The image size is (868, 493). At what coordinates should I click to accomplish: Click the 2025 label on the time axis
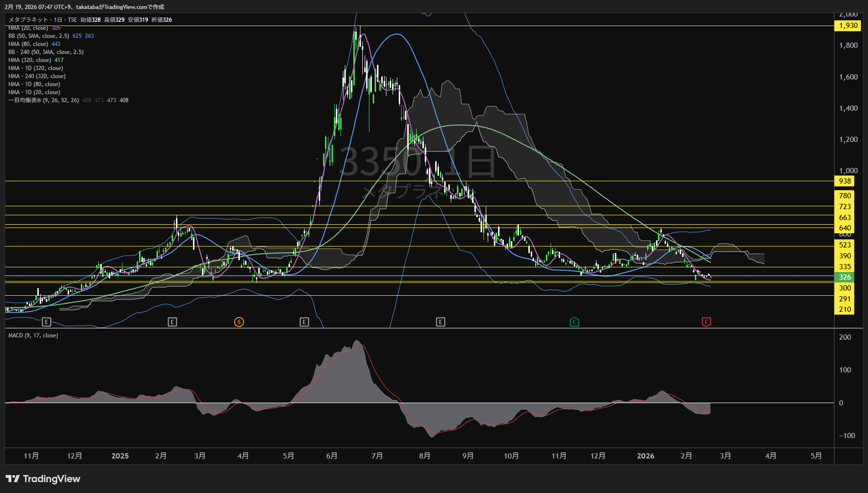coord(120,456)
